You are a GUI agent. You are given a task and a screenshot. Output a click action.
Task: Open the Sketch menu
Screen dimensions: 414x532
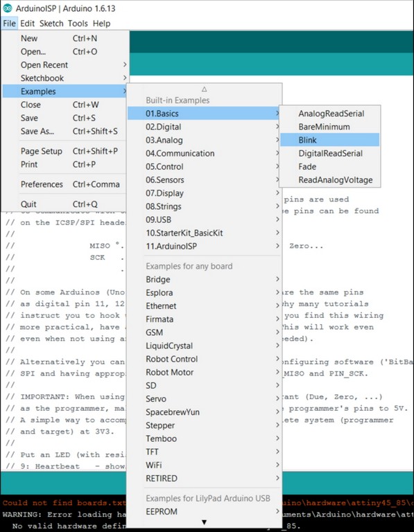(51, 24)
